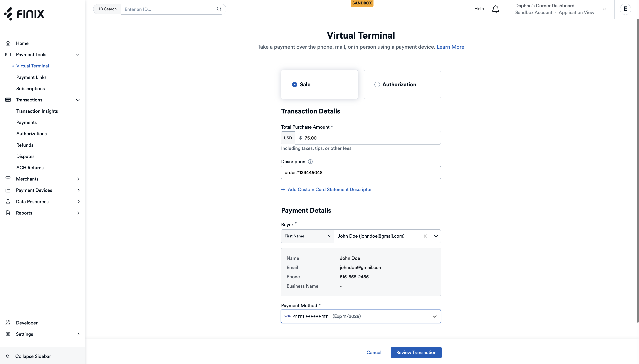Click the Home sidebar icon
This screenshot has width=639, height=364.
[8, 43]
